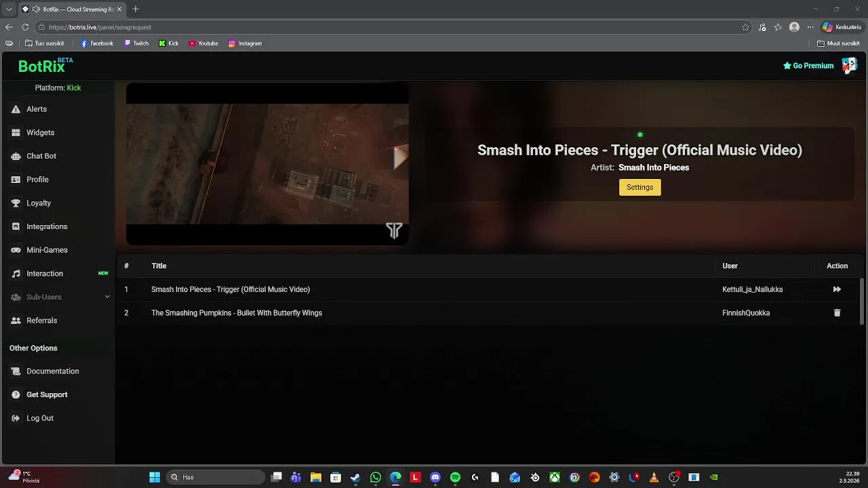
Task: Go to the Profile page
Action: (37, 180)
